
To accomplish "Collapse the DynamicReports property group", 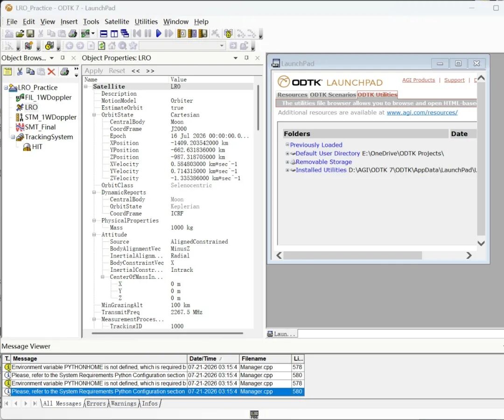I will [x=94, y=193].
